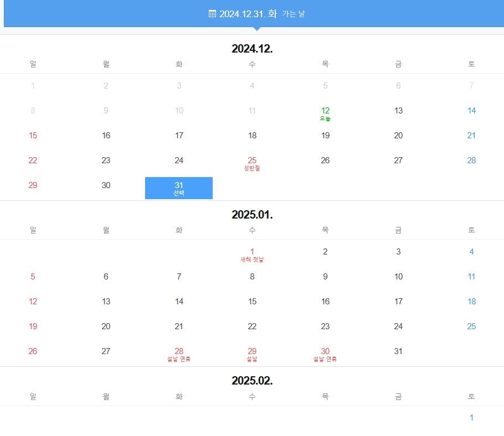Select January 27, 2025
This screenshot has height=436, width=504.
click(106, 351)
